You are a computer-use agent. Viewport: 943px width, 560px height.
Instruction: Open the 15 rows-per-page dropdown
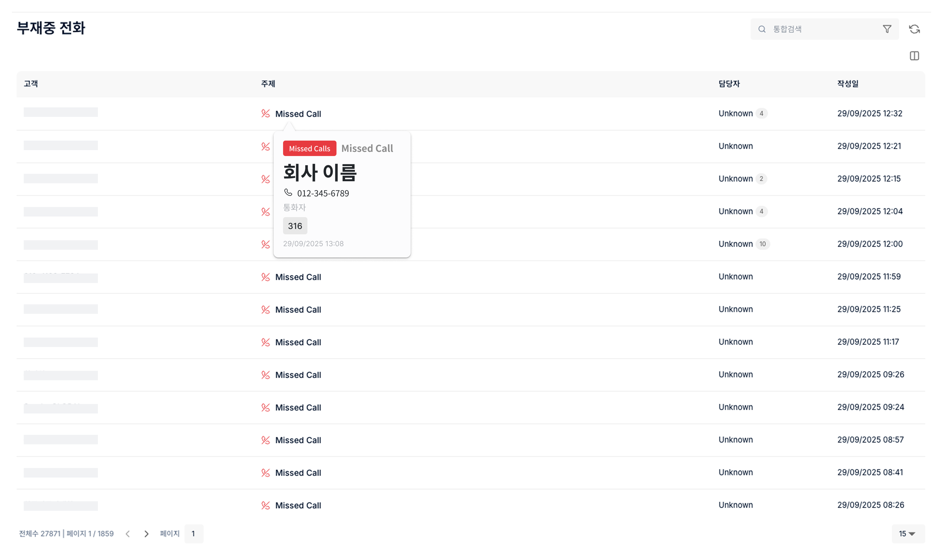(907, 534)
